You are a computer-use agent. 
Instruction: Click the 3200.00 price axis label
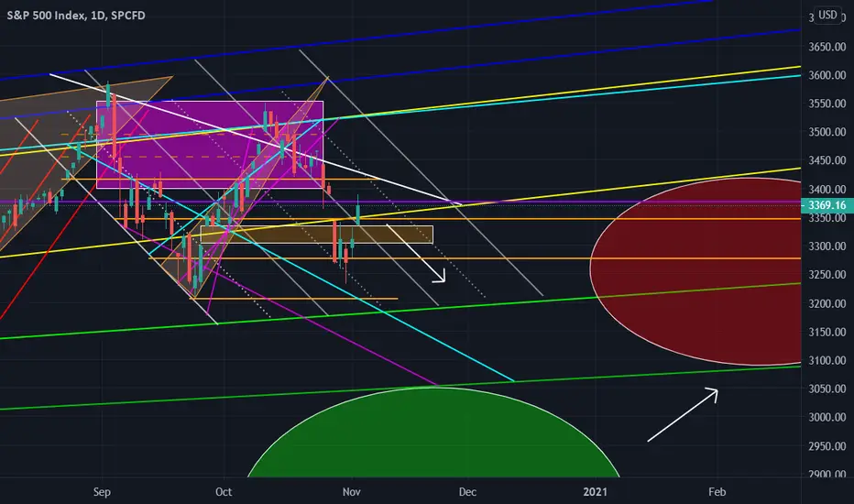coord(827,303)
